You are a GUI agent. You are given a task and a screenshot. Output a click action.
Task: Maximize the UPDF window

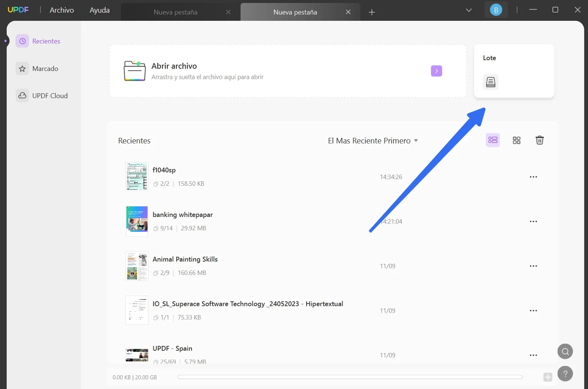tap(555, 10)
